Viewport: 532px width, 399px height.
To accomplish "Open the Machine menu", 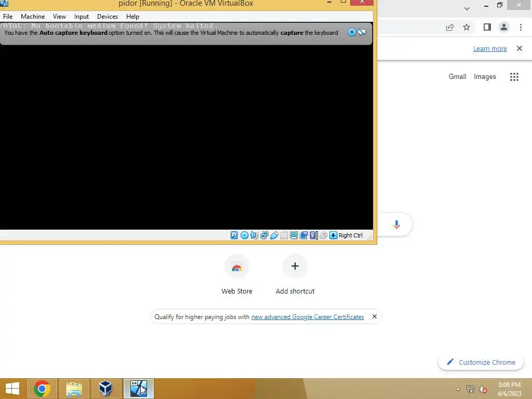I will 33,16.
